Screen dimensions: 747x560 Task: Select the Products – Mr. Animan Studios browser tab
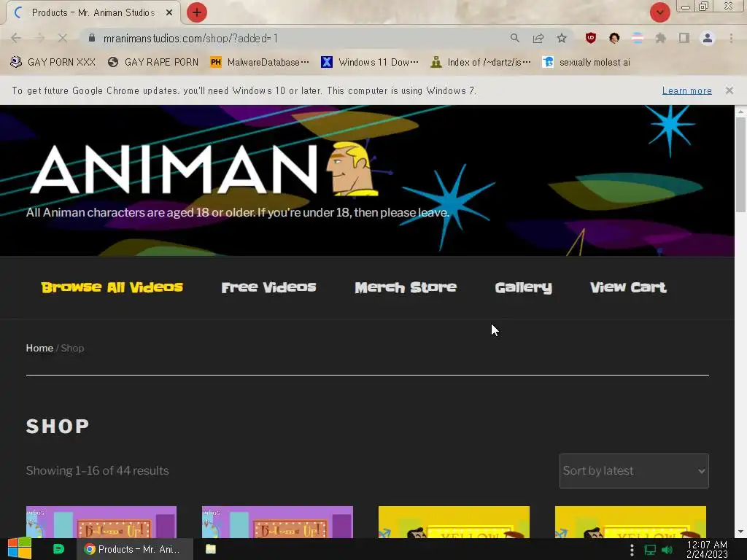click(93, 13)
